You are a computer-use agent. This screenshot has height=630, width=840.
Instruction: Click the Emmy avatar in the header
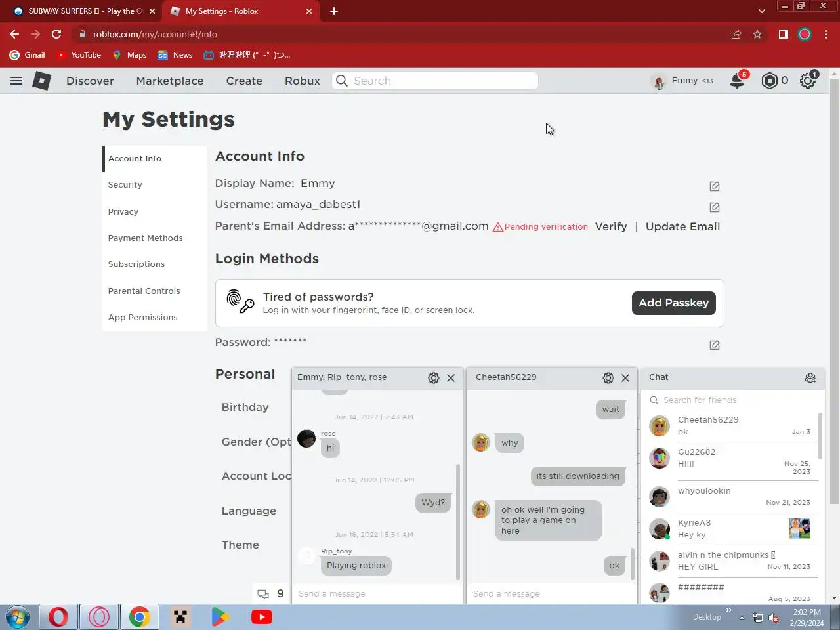[x=659, y=81]
